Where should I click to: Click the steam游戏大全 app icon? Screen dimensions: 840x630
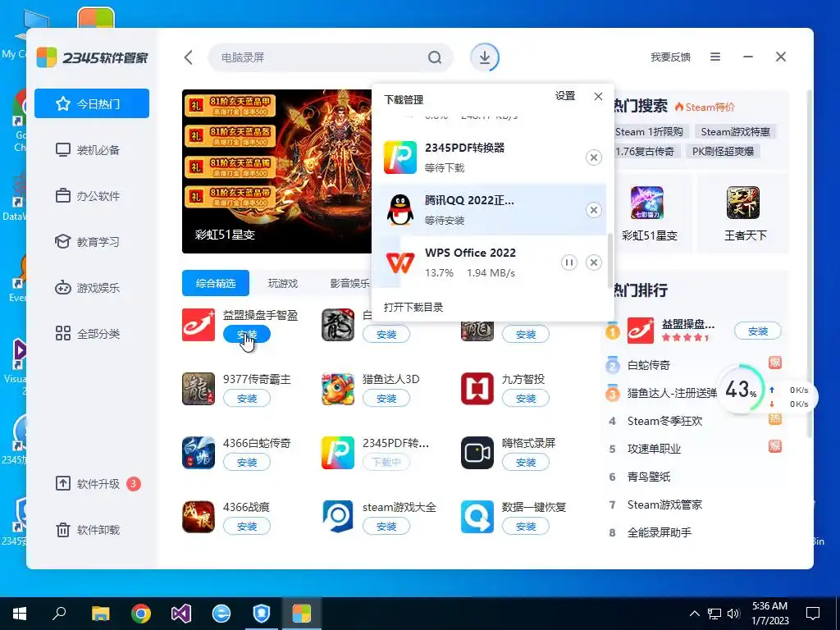click(x=337, y=517)
